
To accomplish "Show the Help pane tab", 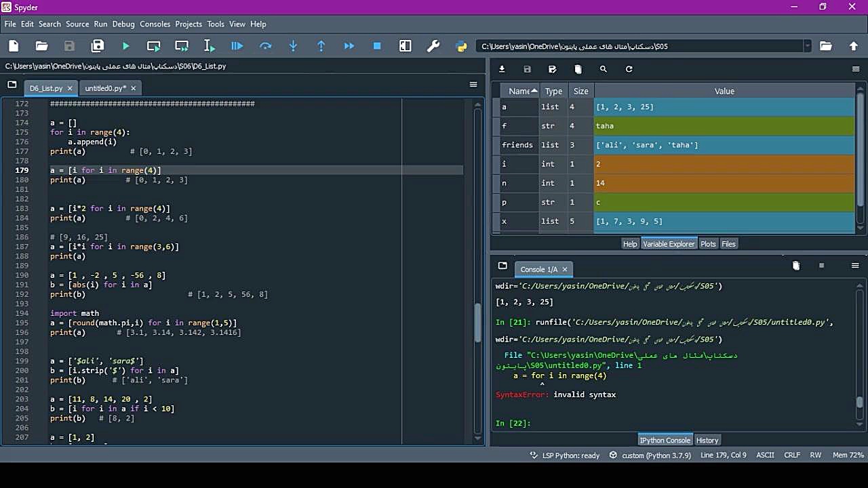I will (630, 244).
